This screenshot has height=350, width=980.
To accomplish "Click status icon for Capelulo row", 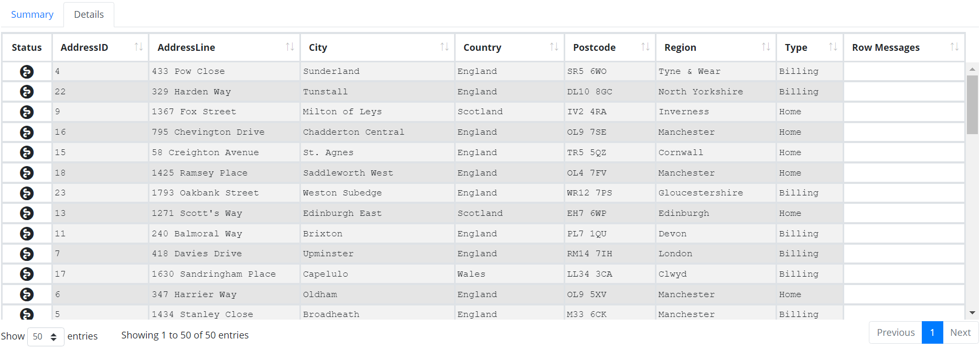I will 27,274.
